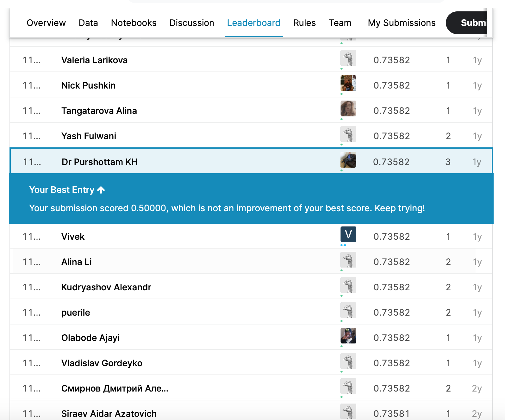
Task: Click Dr Purshottam KH's avatar thumbnail
Action: pyautogui.click(x=348, y=160)
